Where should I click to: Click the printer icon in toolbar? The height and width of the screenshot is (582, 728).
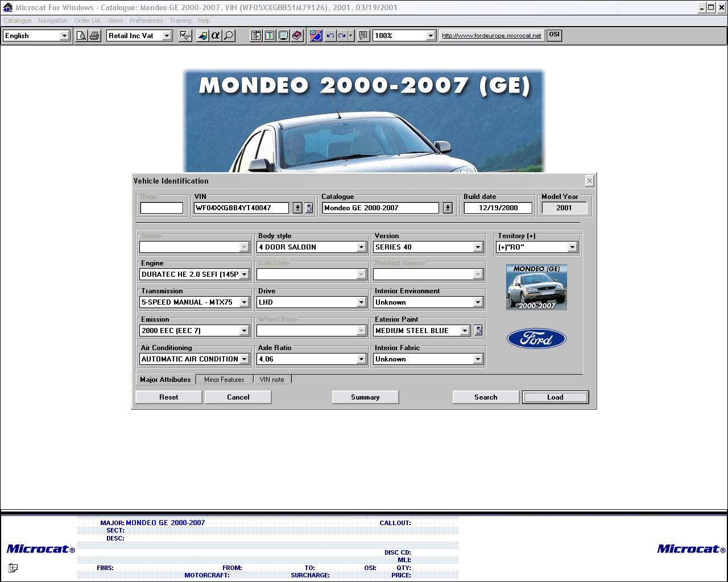tap(94, 36)
